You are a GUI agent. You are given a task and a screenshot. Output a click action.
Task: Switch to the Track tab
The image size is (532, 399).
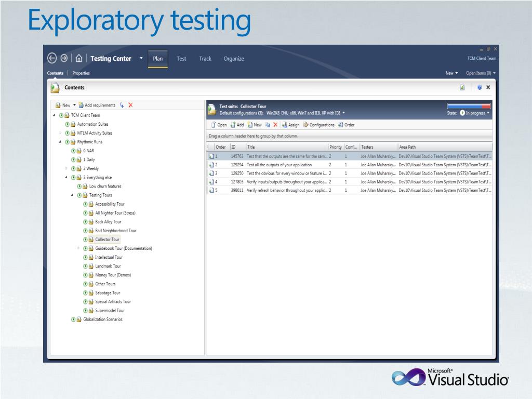tap(205, 59)
